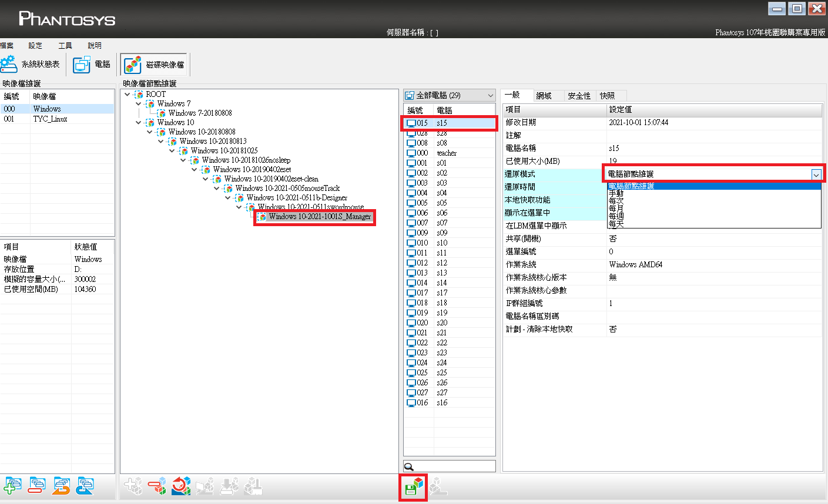The height and width of the screenshot is (504, 828).
Task: Click the monitor icon for computer 008
Action: pos(411,143)
